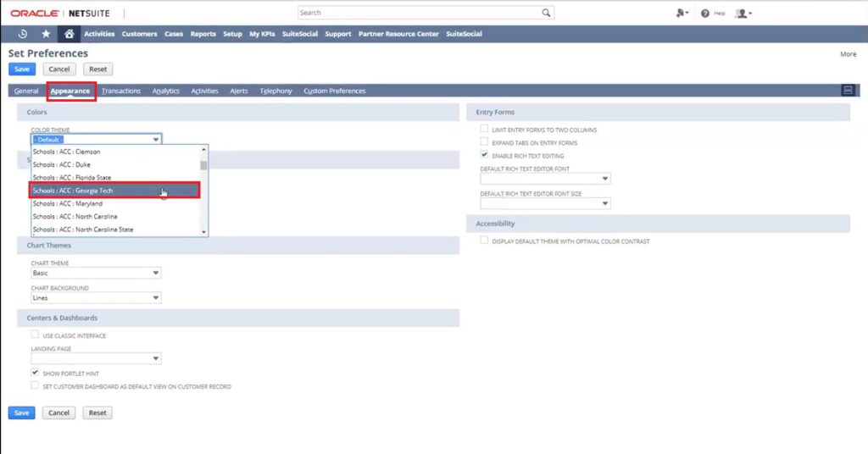Toggle the subtab layout icon
The width and height of the screenshot is (868, 454).
[x=848, y=90]
